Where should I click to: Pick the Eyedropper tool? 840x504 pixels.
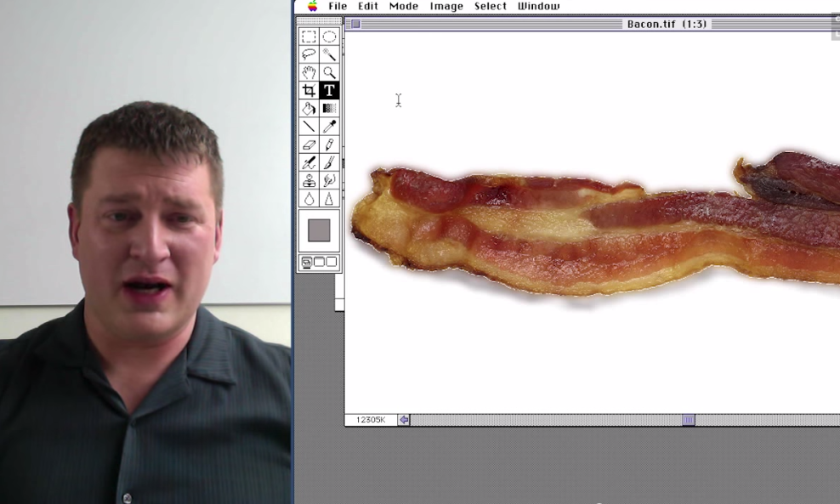[330, 126]
